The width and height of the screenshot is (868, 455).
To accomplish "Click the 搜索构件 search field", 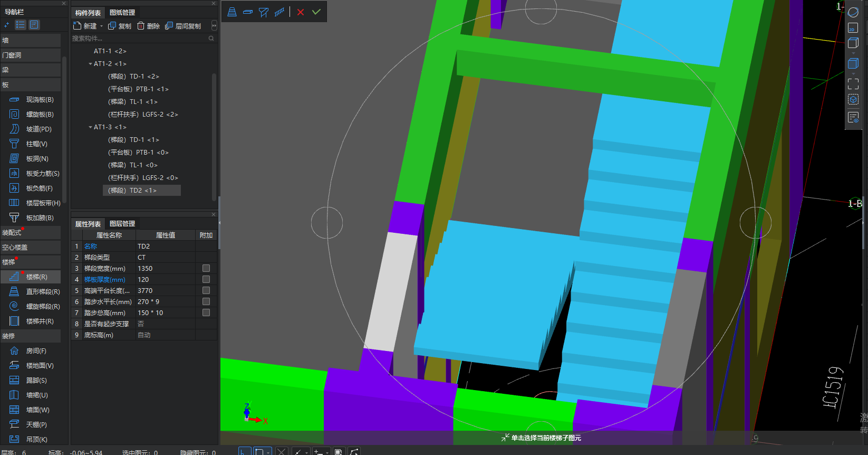I will [140, 39].
